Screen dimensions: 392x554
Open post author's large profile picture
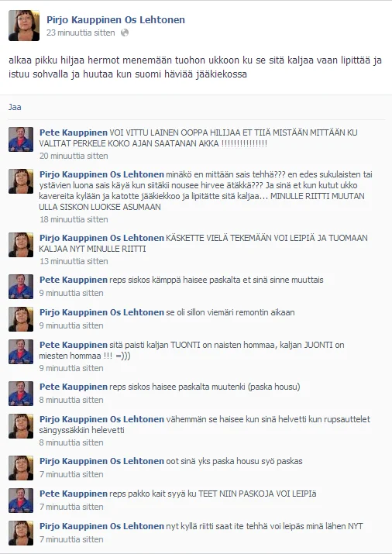click(24, 26)
